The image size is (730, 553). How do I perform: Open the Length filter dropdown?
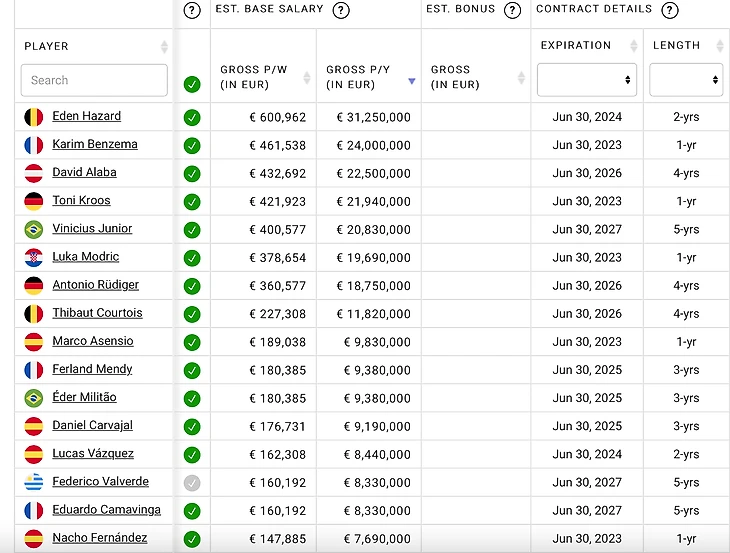coord(686,80)
